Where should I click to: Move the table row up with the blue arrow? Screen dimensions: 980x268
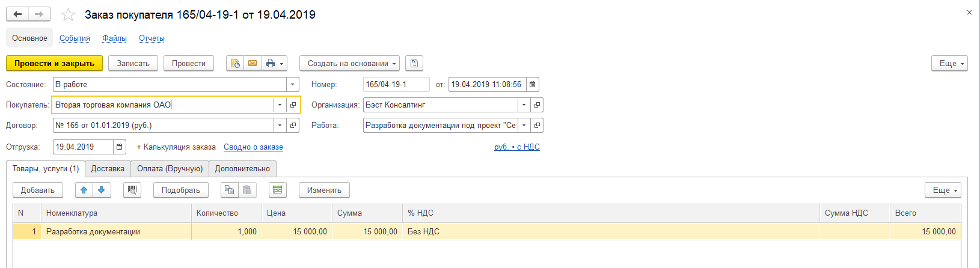(84, 190)
